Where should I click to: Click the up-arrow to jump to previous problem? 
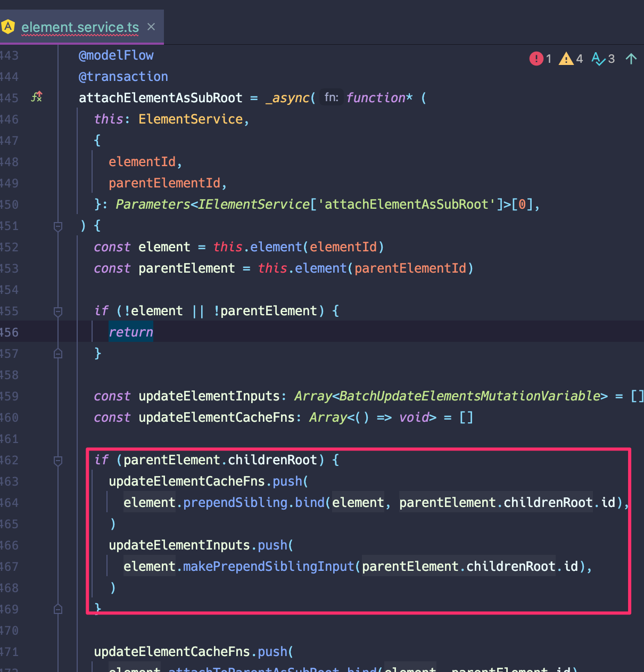point(631,59)
